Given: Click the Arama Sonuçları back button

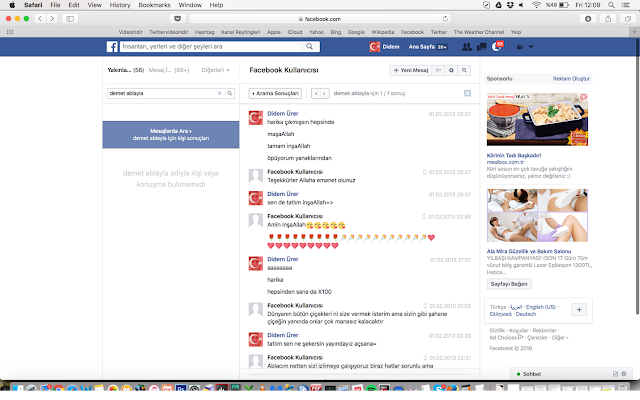Looking at the screenshot, I should [x=275, y=93].
